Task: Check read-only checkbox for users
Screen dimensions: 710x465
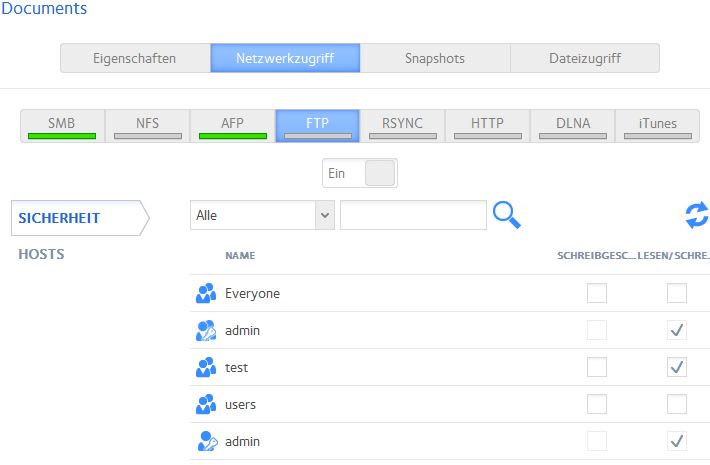Action: tap(597, 405)
